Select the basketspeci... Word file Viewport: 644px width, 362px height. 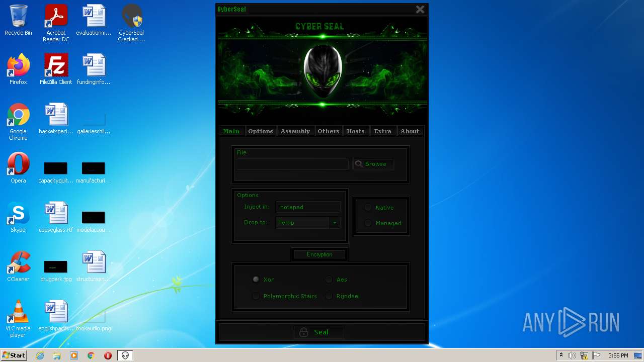[56, 119]
